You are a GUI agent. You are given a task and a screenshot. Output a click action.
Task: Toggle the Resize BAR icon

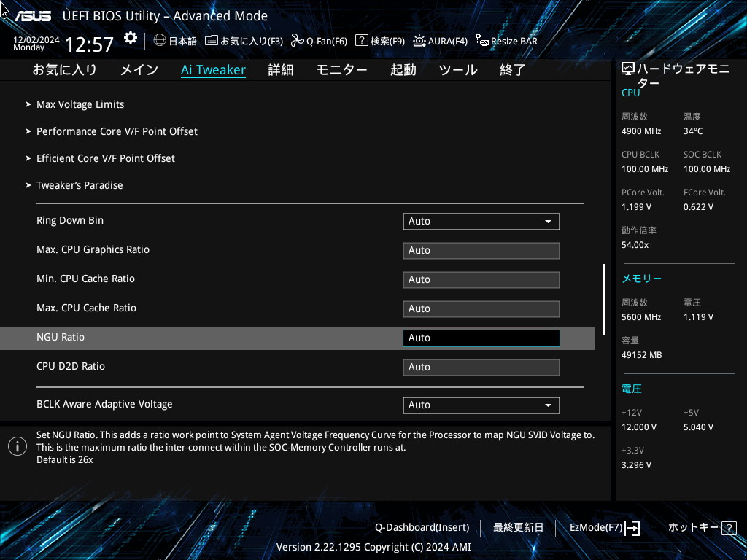click(x=482, y=41)
